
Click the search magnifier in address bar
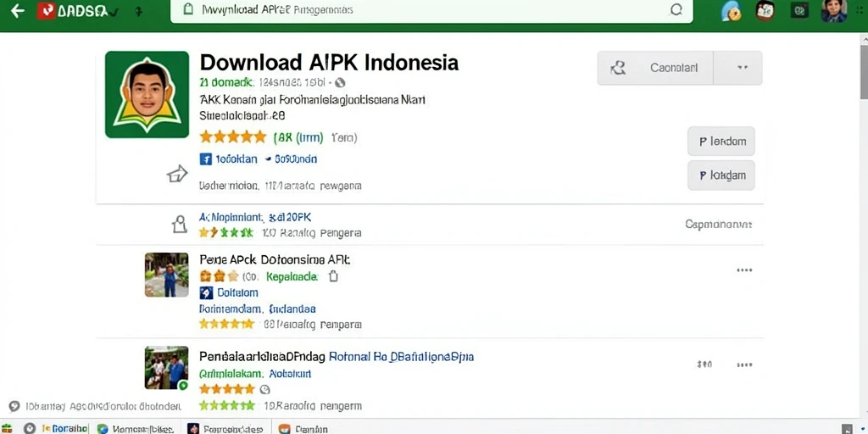click(676, 10)
